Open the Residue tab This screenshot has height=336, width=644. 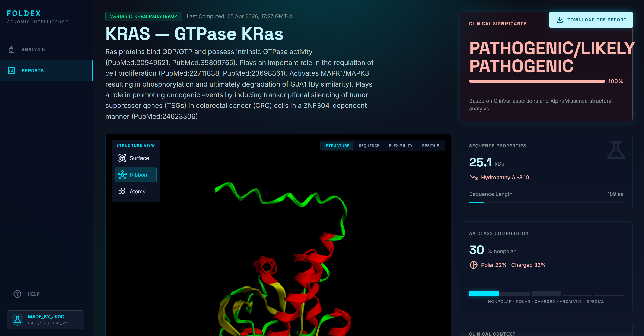coord(430,146)
